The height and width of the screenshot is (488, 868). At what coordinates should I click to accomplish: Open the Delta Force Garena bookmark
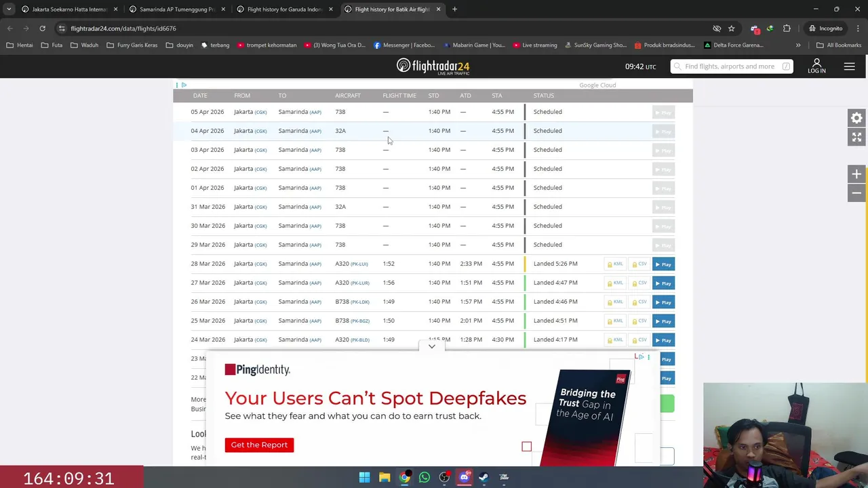coord(734,45)
